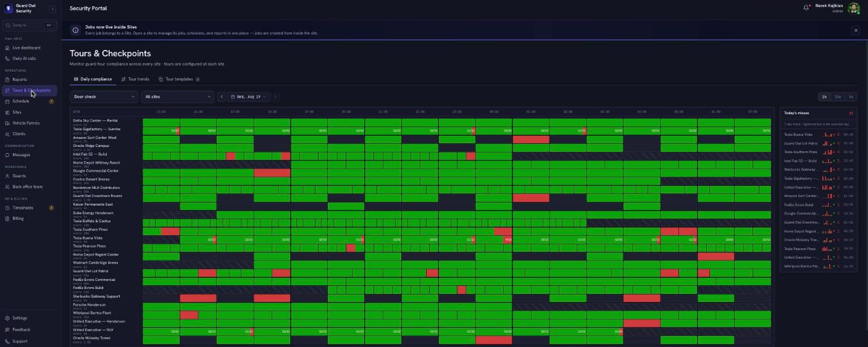The height and width of the screenshot is (347, 868).
Task: Click Google Commercial Center site name
Action: (x=96, y=171)
